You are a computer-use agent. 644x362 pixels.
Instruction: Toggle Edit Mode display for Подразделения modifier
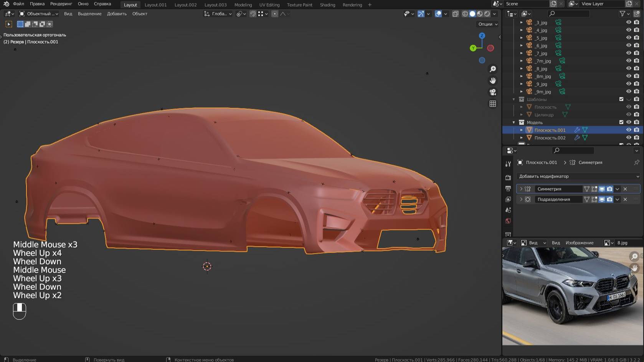click(x=594, y=199)
